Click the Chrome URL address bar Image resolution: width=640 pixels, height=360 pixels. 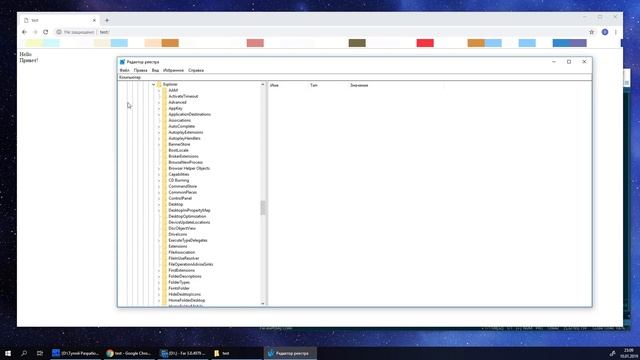tap(321, 32)
